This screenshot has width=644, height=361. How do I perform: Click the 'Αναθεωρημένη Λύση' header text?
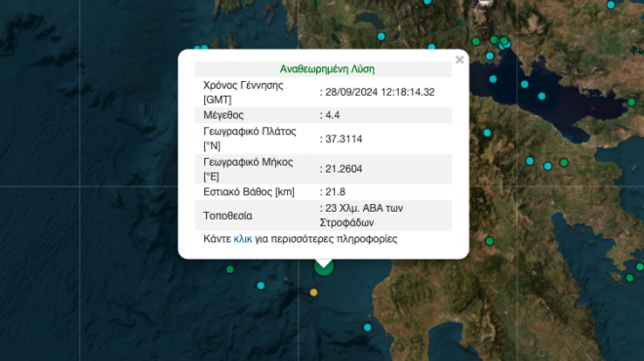(327, 69)
